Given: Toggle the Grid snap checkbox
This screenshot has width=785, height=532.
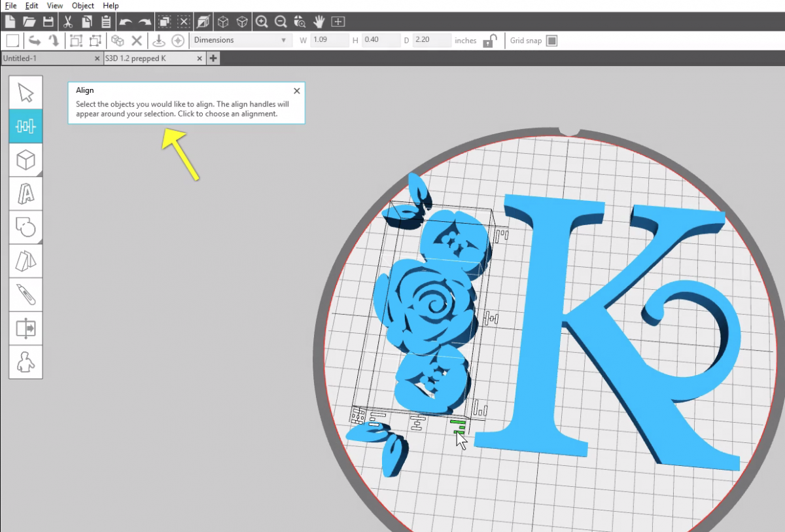Looking at the screenshot, I should (551, 41).
